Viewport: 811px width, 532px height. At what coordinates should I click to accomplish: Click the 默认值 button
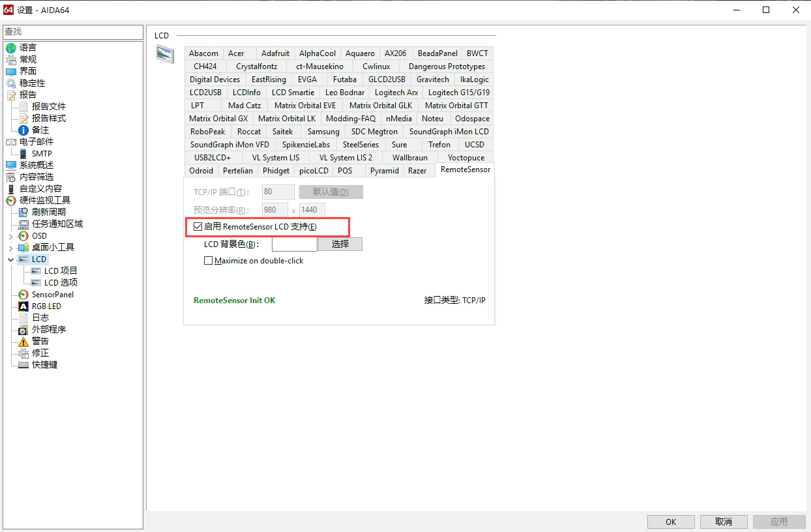(331, 192)
